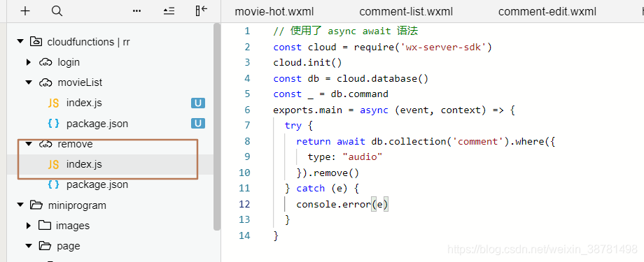This screenshot has height=262, width=644.
Task: Select the remove folder label
Action: 75,144
